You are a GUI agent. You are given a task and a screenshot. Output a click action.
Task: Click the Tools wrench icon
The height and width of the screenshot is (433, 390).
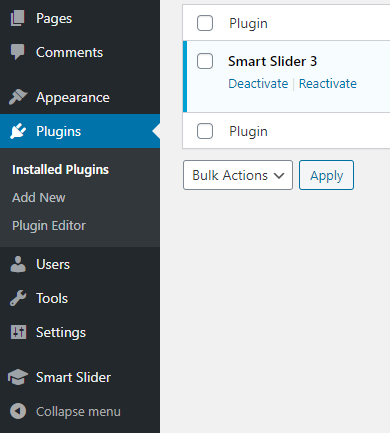pyautogui.click(x=18, y=298)
